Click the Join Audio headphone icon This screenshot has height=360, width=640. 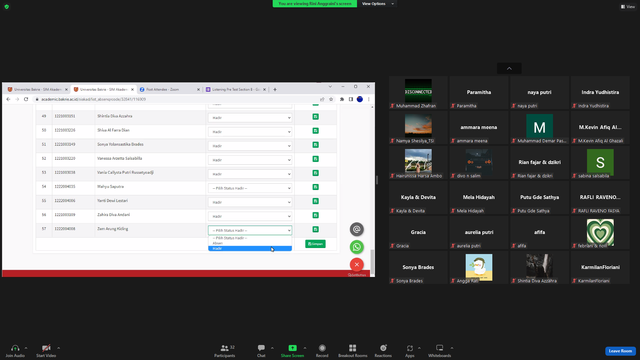point(15,348)
